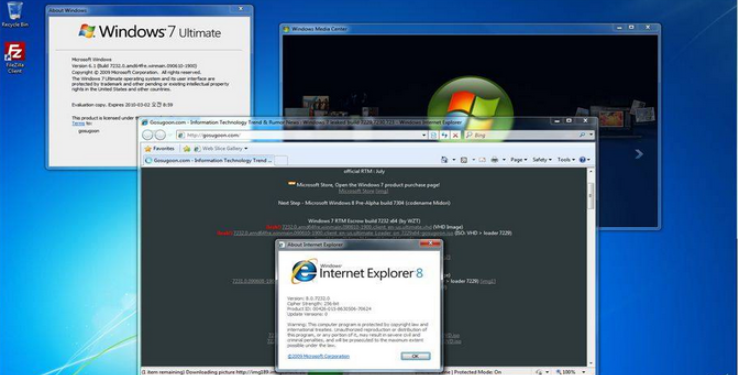Click the Microsoft Store link on the page
Viewport: 738px width, 375px height.
(x=356, y=191)
